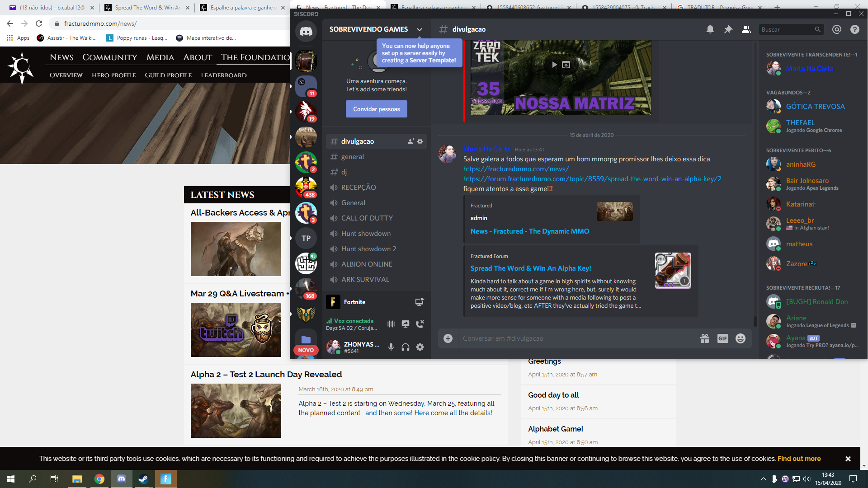Click Chrome reload page button
Image resolution: width=868 pixels, height=488 pixels.
click(39, 23)
